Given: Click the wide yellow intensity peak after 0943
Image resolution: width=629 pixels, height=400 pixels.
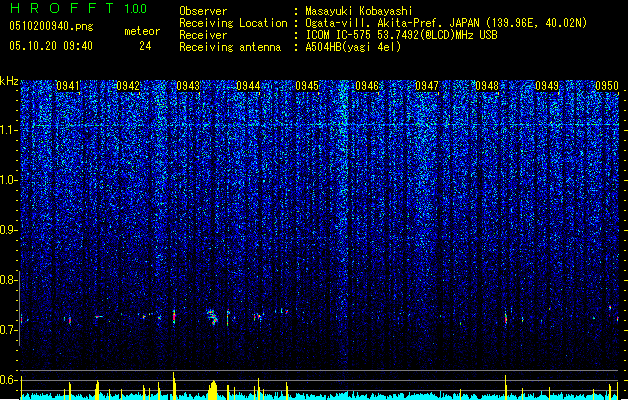Looking at the screenshot, I should click(213, 390).
